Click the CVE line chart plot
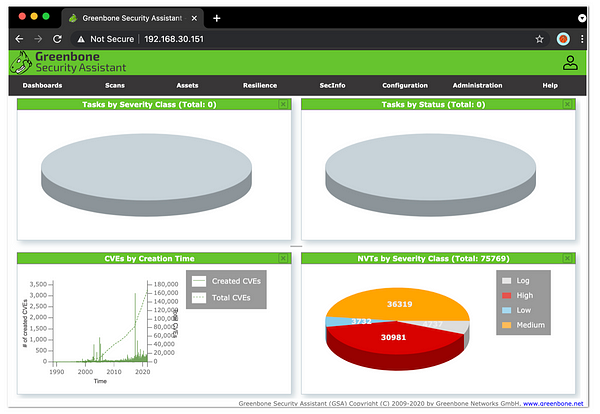This screenshot has height=414, width=600. [100, 322]
